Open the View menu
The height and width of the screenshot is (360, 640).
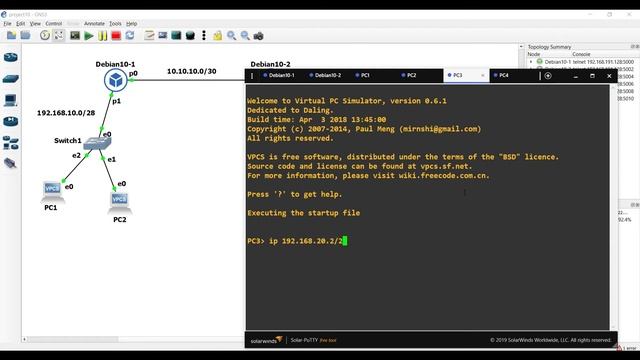click(35, 24)
